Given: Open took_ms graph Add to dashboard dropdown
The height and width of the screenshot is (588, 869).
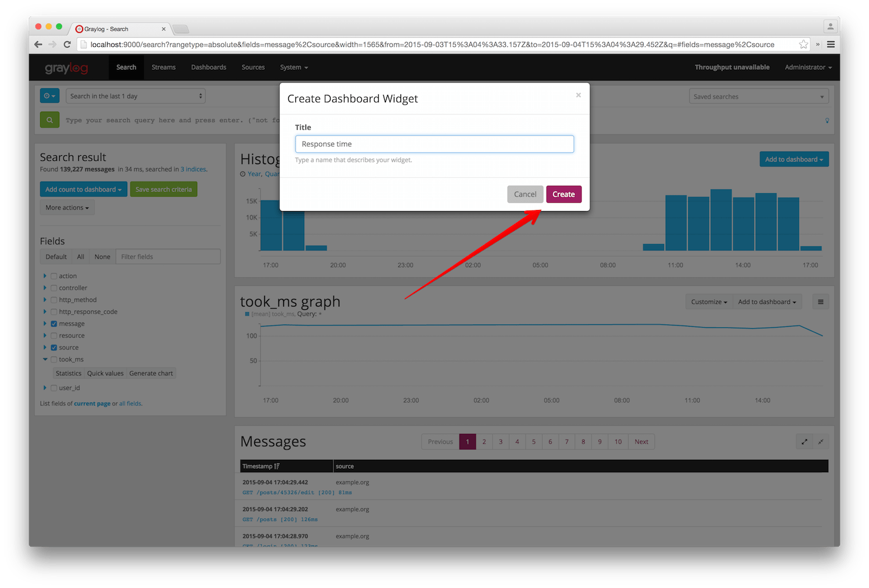Looking at the screenshot, I should [767, 302].
